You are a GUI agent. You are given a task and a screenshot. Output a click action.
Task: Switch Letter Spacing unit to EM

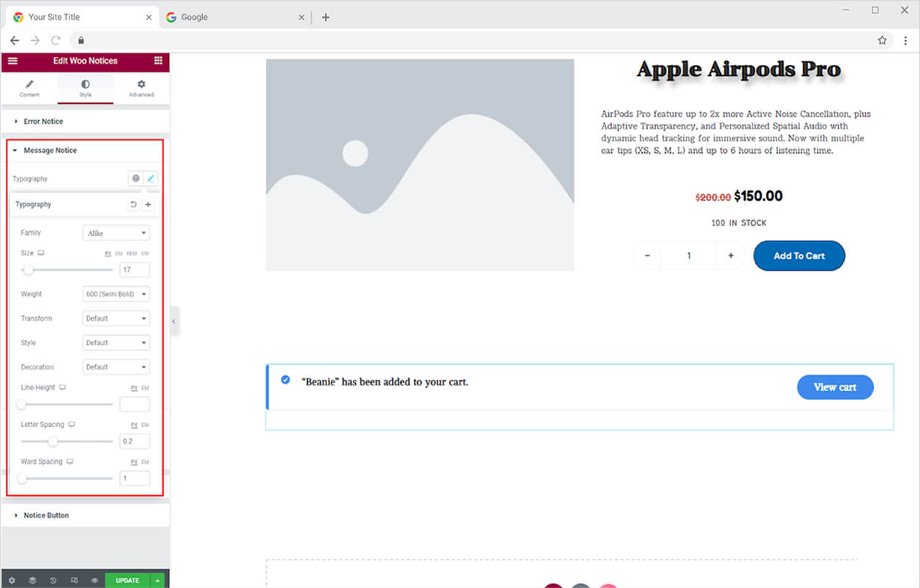coord(145,425)
